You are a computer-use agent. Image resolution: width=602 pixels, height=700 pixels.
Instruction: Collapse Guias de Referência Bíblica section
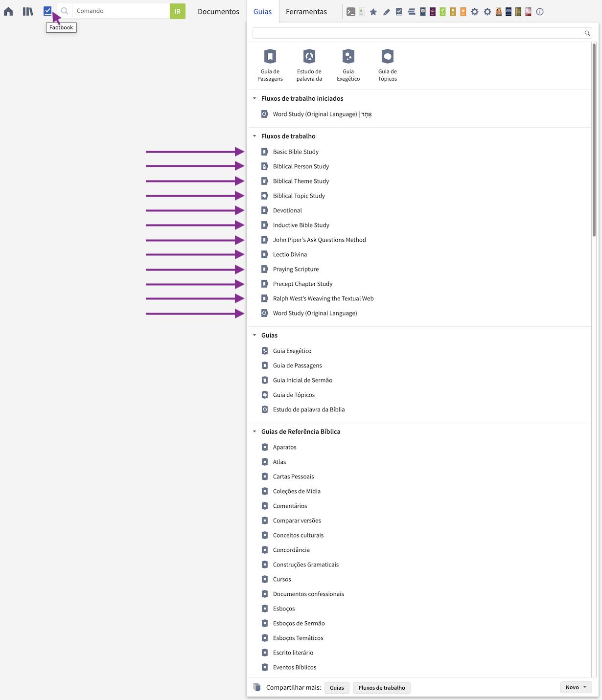(255, 431)
